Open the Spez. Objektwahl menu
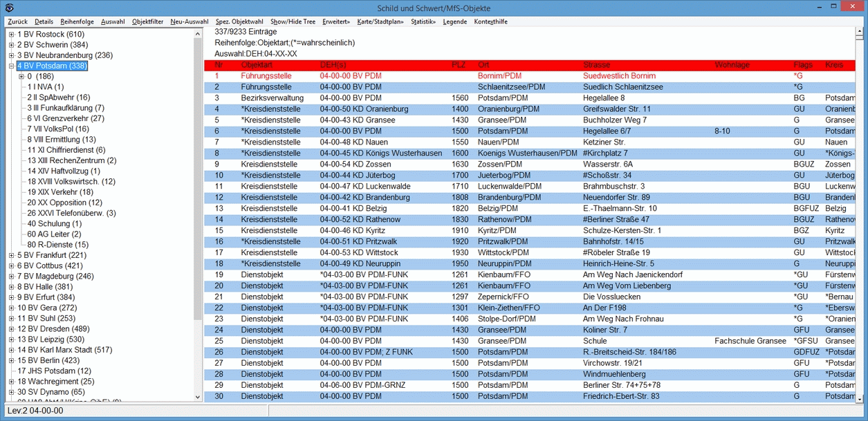The width and height of the screenshot is (868, 421). tap(239, 21)
